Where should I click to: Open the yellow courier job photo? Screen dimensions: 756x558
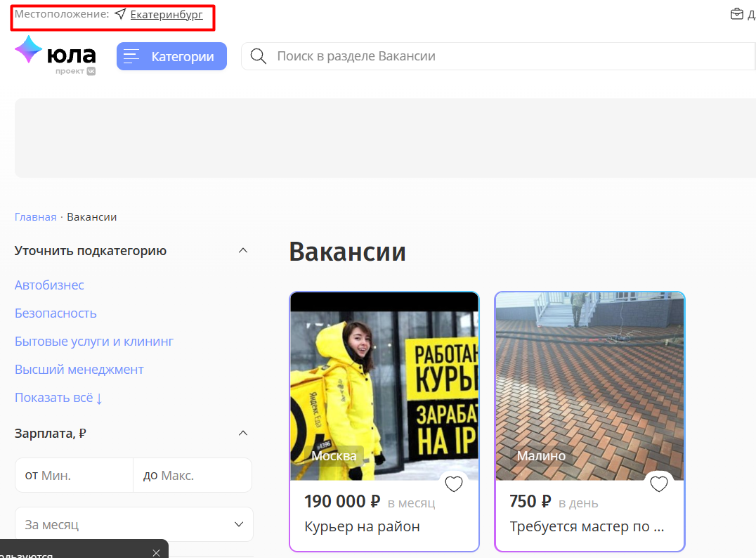point(384,387)
